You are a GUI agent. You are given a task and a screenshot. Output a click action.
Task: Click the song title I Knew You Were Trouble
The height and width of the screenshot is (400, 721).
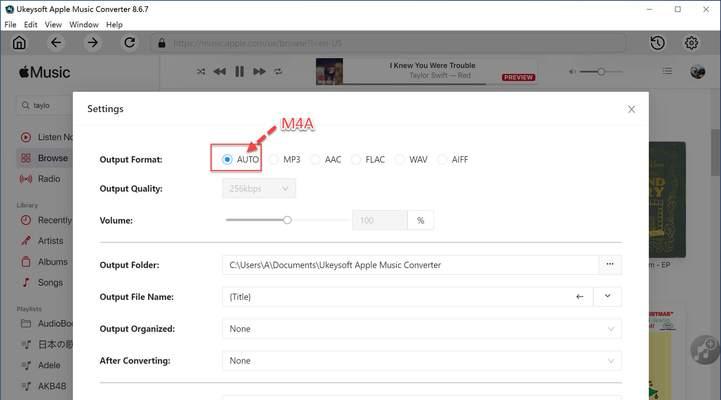click(x=432, y=65)
